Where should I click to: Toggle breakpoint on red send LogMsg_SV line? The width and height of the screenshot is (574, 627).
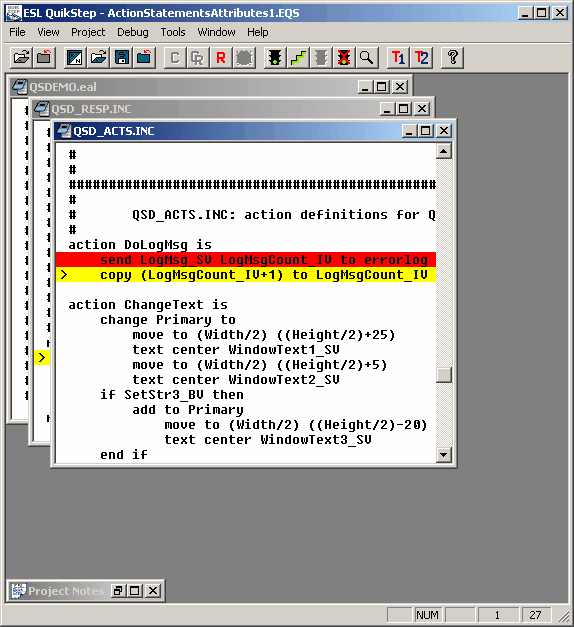246,260
